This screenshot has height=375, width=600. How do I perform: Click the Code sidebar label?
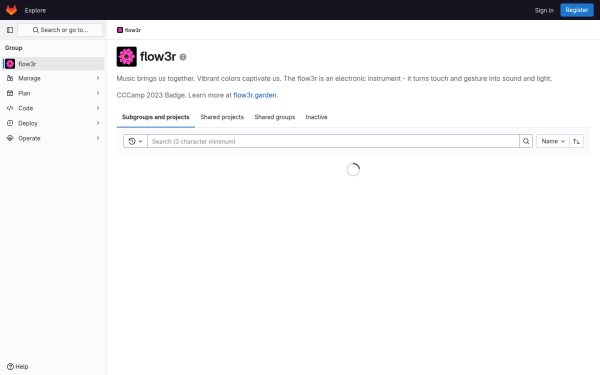26,108
